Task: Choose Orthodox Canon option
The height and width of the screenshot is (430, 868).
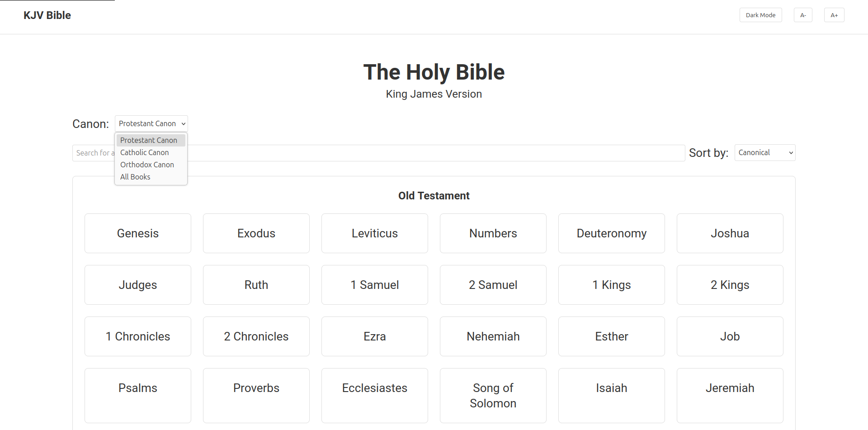Action: (x=147, y=165)
